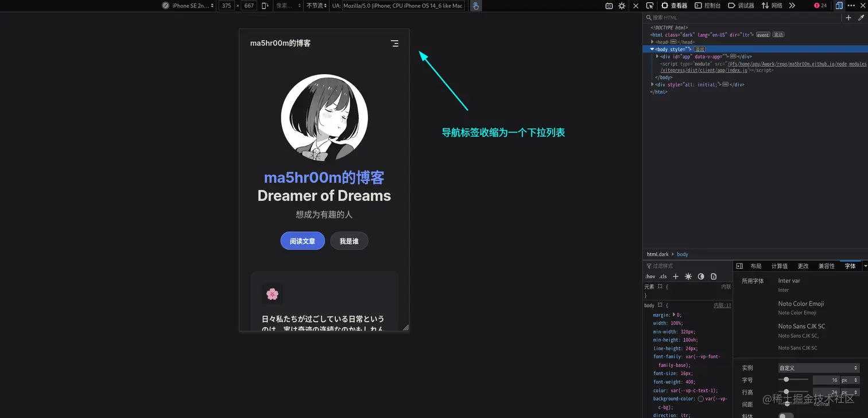Add a new style rule plus icon

point(676,277)
